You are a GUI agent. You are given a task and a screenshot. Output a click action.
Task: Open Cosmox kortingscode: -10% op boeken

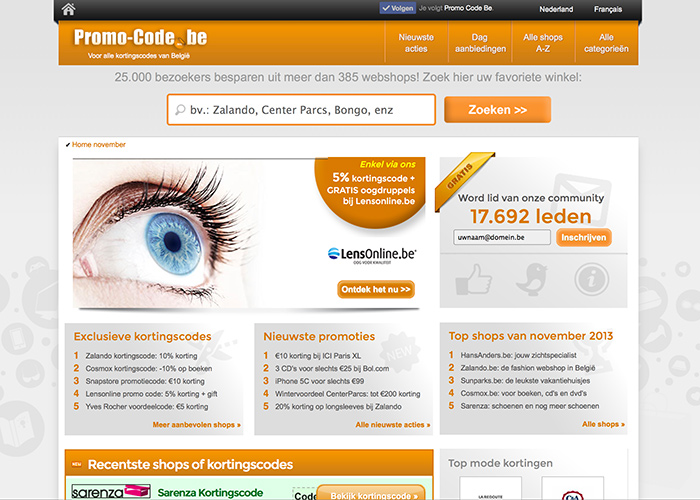149,368
